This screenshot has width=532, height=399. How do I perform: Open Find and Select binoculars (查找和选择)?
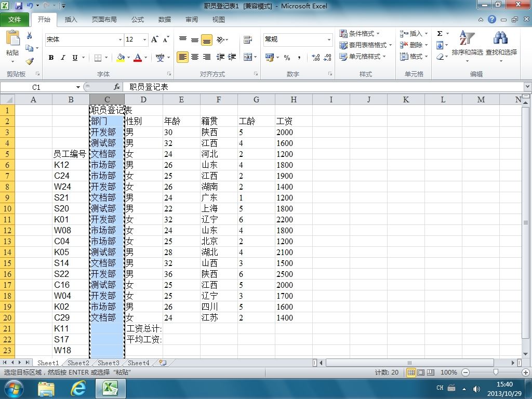[x=501, y=45]
